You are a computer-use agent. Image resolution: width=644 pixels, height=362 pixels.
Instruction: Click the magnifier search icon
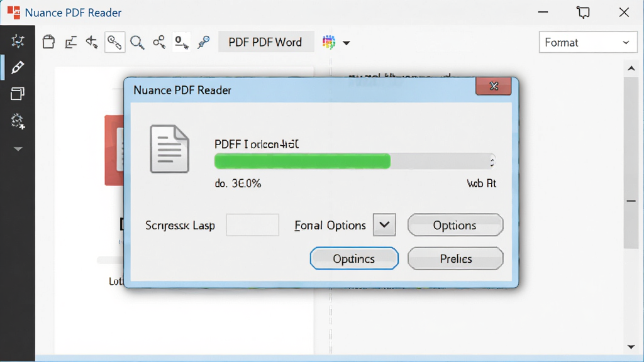pyautogui.click(x=137, y=42)
